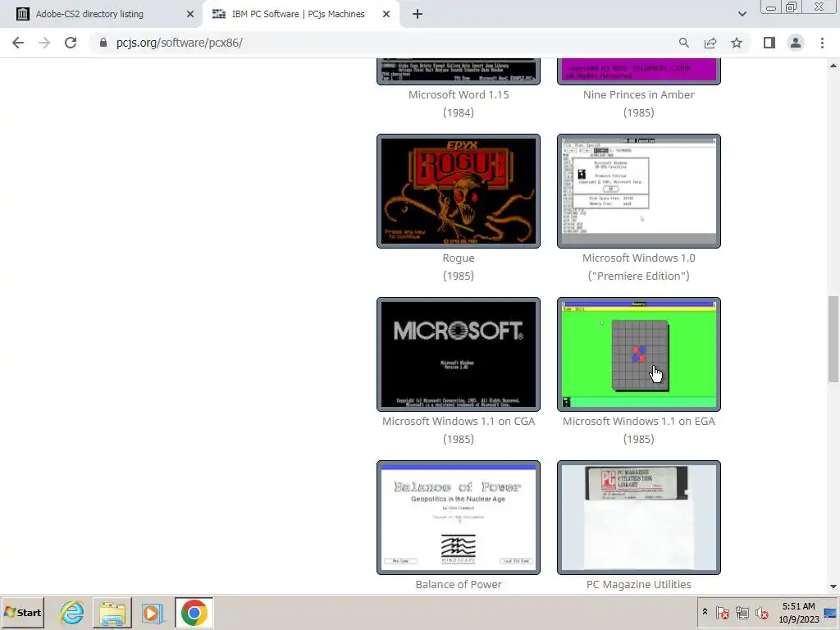This screenshot has width=840, height=630.
Task: Bookmark this page with the star
Action: [737, 43]
